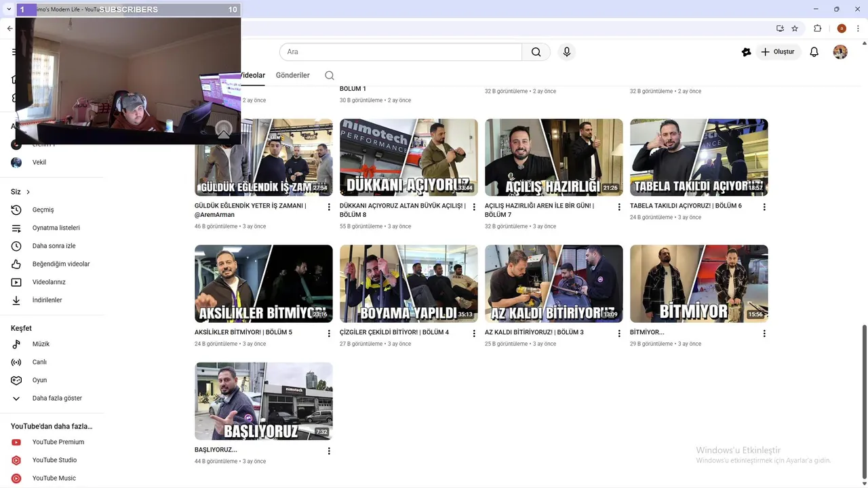Open options for AKSİLİKLER BİTMİYOR video

coord(329,333)
